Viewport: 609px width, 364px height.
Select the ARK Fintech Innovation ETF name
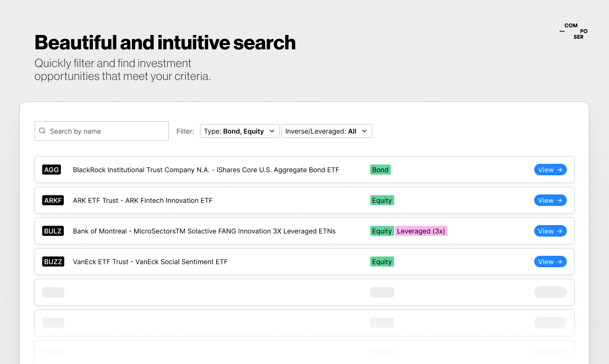pos(142,200)
